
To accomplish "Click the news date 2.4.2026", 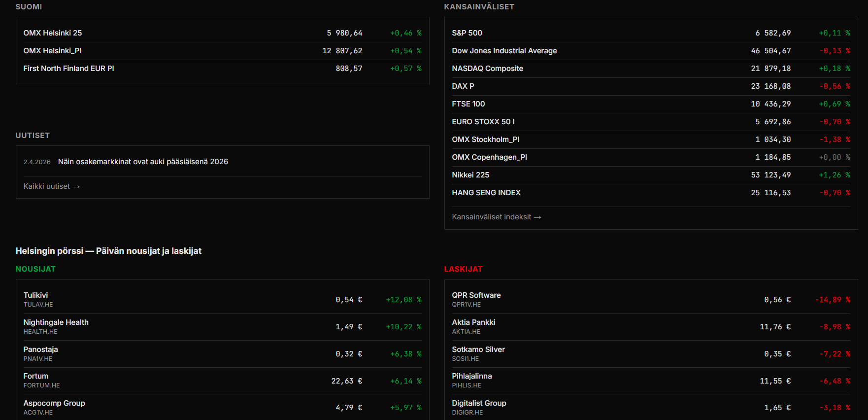I will [37, 162].
